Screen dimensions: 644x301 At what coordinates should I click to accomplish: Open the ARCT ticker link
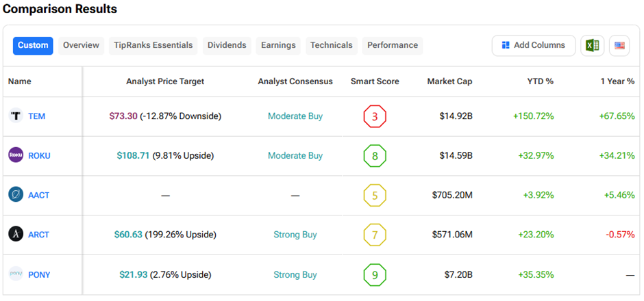38,235
